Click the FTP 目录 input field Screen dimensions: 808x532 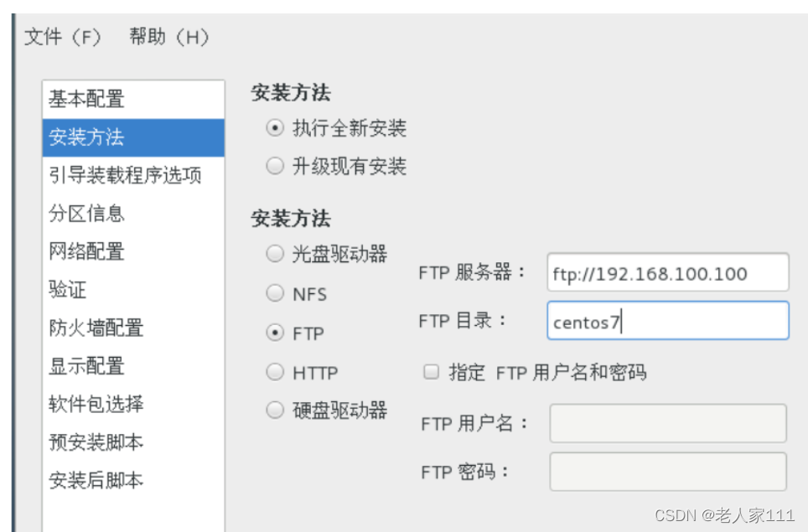667,321
